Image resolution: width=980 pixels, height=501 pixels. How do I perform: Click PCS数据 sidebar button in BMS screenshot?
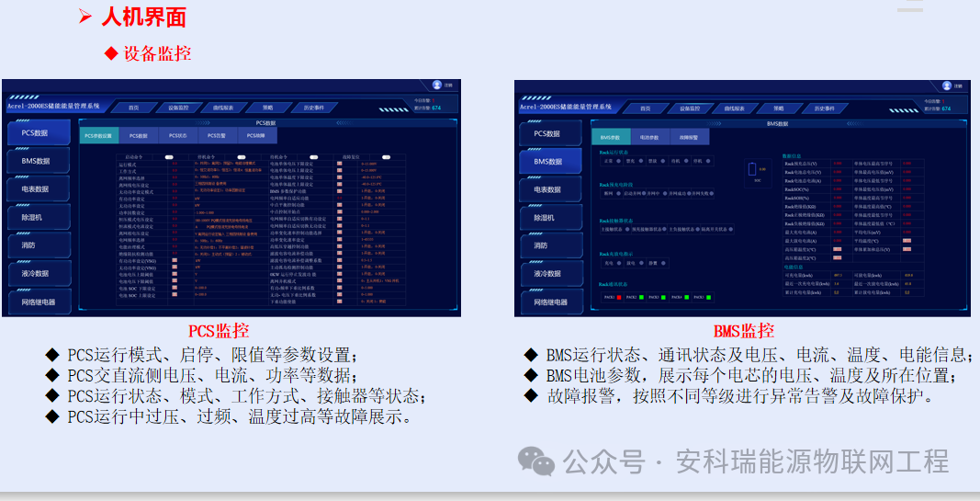tap(550, 134)
